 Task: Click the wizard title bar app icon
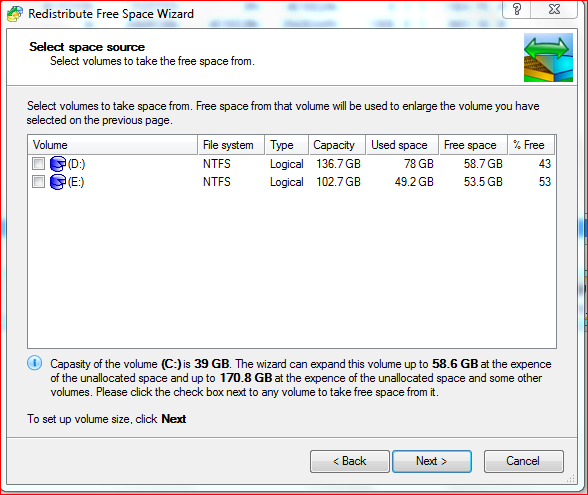15,14
